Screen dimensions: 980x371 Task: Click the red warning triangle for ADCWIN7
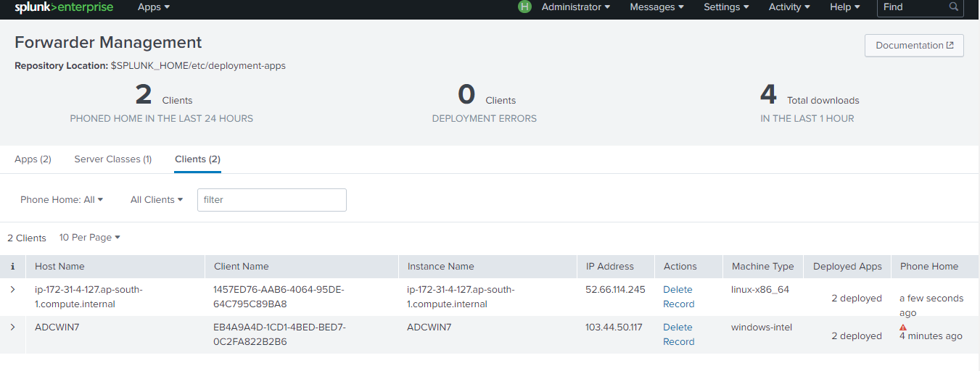coord(903,328)
